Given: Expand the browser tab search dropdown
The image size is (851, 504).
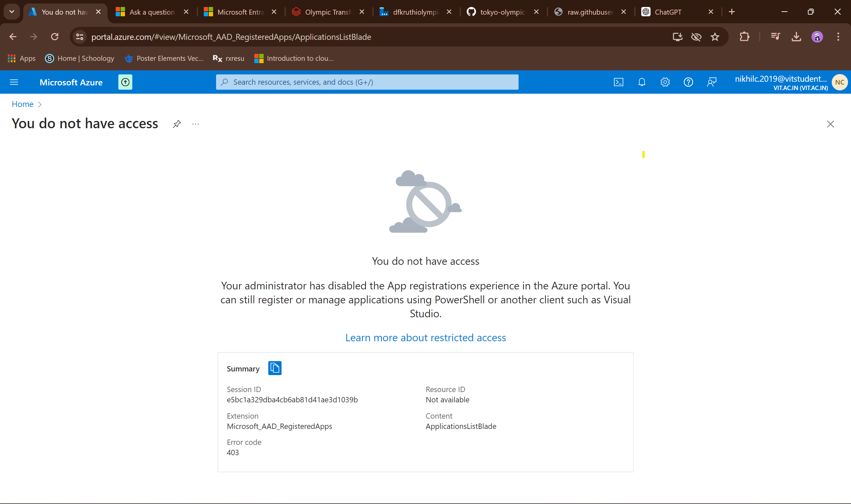Looking at the screenshot, I should point(12,12).
